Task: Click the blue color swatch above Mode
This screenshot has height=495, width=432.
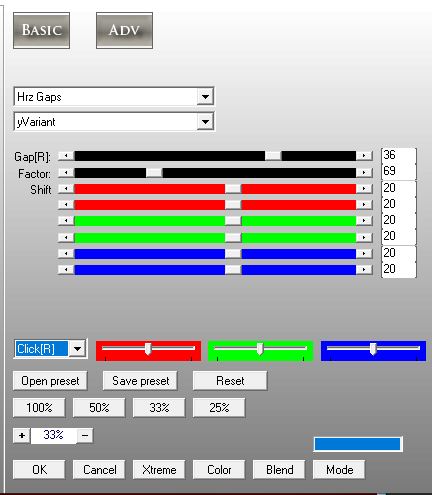Action: (x=358, y=444)
